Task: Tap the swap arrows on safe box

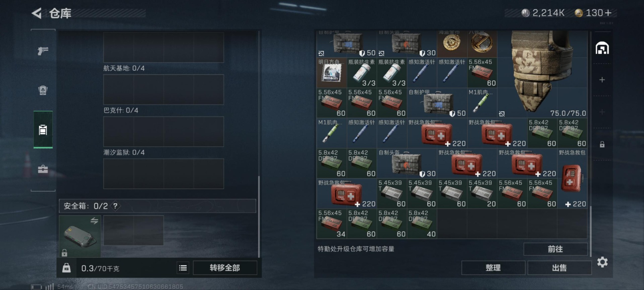Action: (94, 221)
